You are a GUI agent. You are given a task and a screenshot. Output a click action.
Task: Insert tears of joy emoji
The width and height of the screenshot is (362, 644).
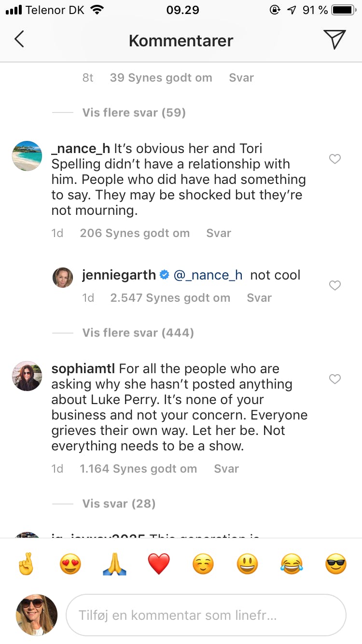click(292, 564)
